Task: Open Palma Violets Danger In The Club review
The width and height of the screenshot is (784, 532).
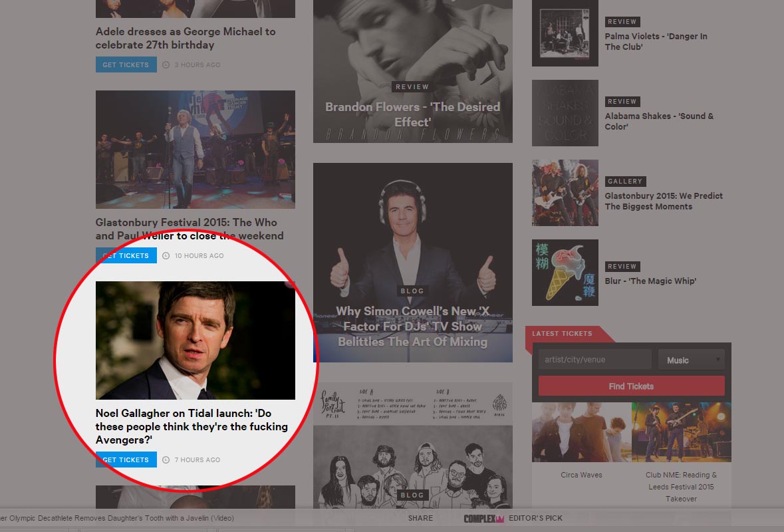Action: (x=656, y=41)
